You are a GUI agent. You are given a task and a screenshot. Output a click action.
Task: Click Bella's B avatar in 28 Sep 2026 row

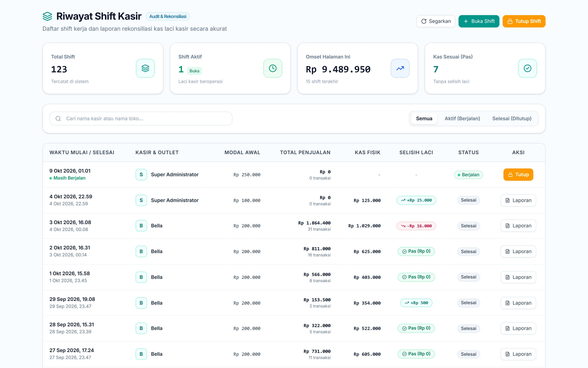(x=141, y=328)
